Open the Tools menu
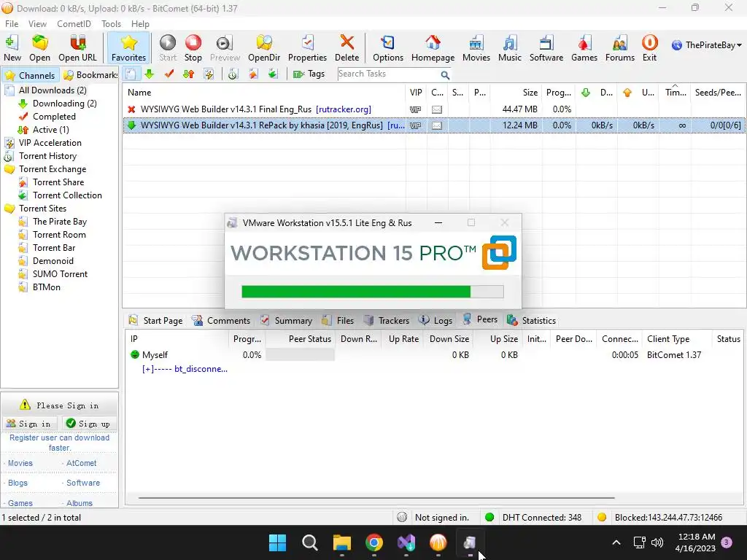The image size is (747, 560). (111, 24)
